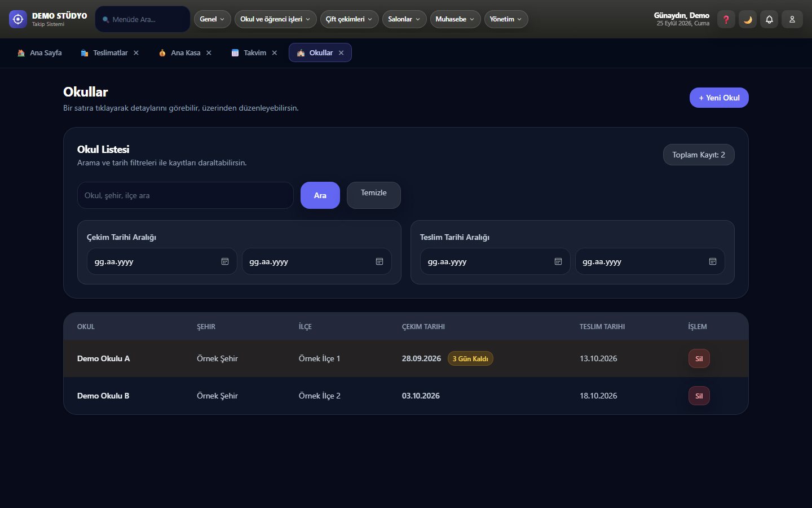Viewport: 812px width, 508px height.
Task: Expand the Genel menu dropdown
Action: click(213, 19)
